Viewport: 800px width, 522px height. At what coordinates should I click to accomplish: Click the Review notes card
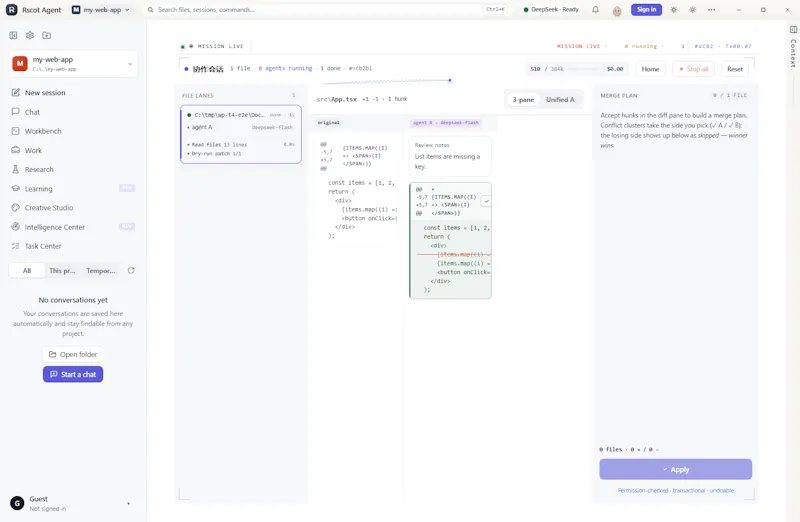(x=450, y=156)
